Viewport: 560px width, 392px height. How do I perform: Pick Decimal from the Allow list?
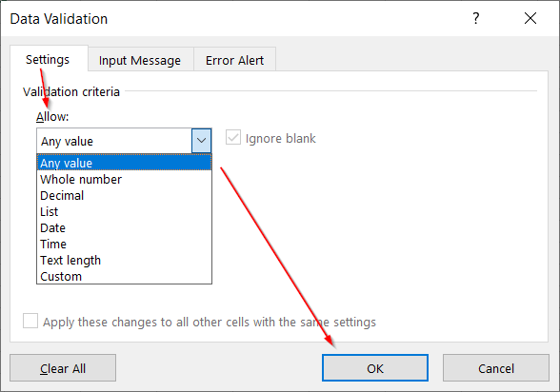pyautogui.click(x=124, y=195)
